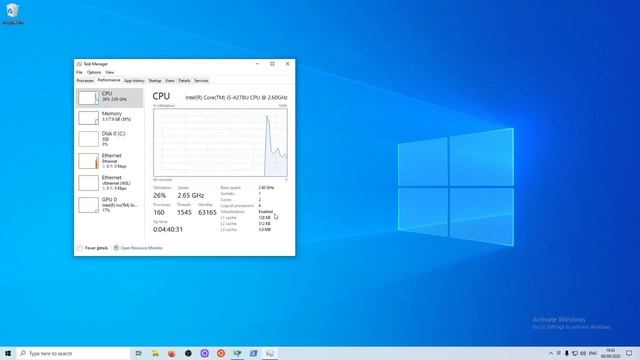Click the 0:04:40:31 up time value

tap(168, 230)
